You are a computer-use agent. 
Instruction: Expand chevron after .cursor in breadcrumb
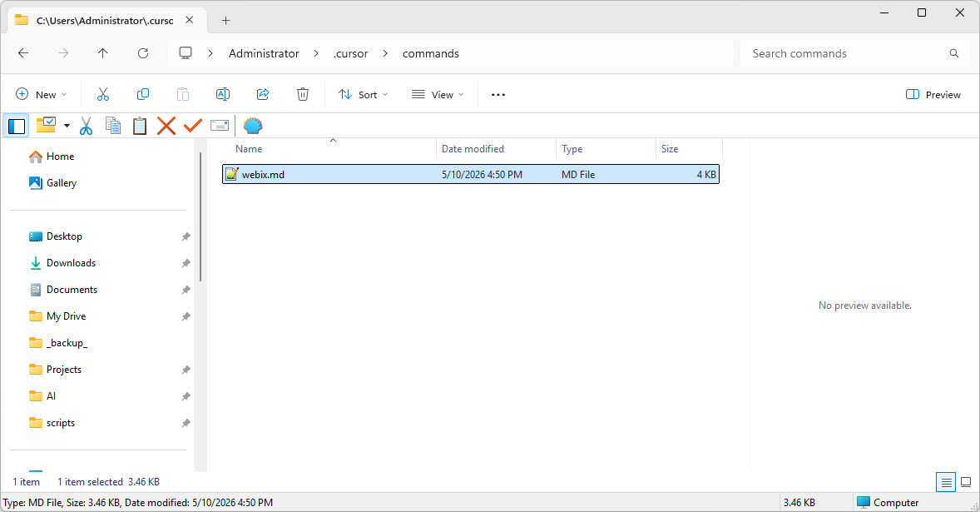click(x=385, y=53)
